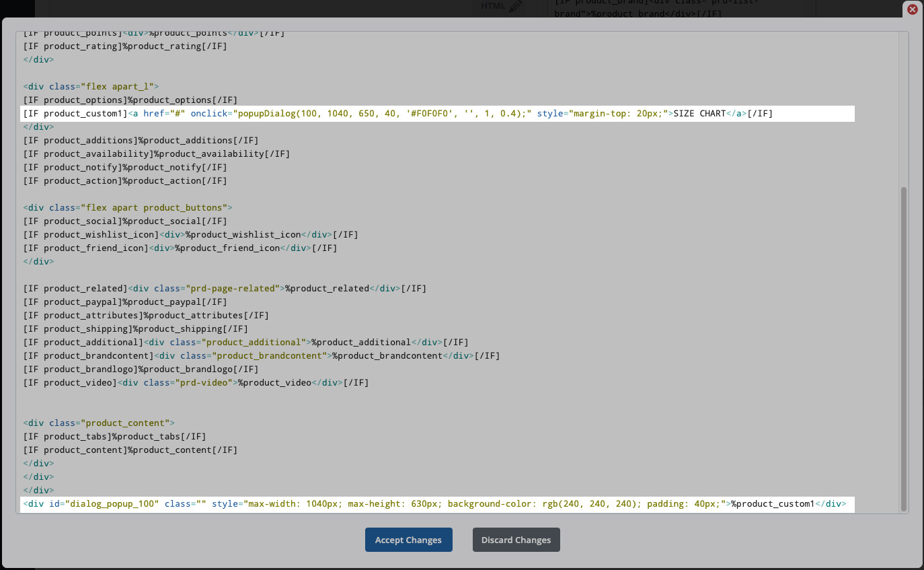
Task: Click the product_friend_icon code line
Action: [180, 248]
